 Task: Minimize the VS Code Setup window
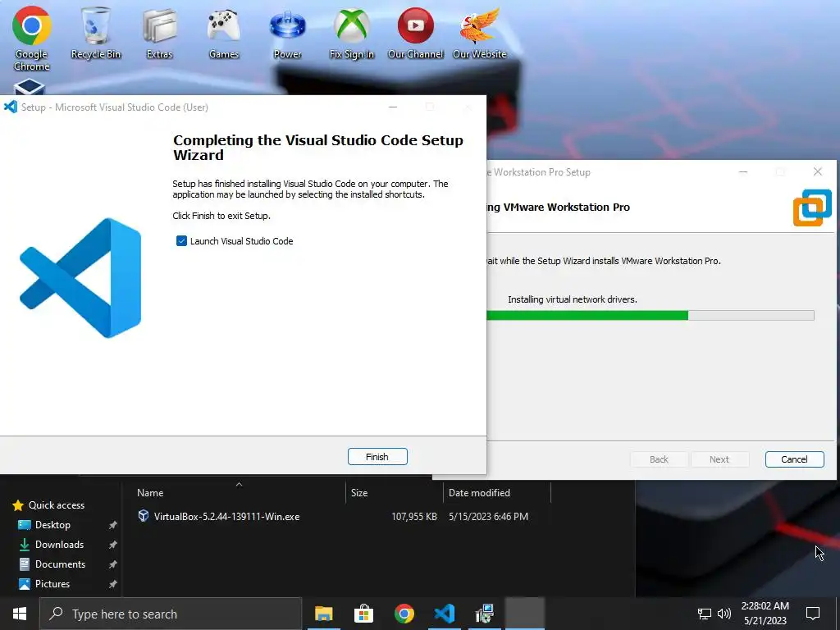pos(393,107)
